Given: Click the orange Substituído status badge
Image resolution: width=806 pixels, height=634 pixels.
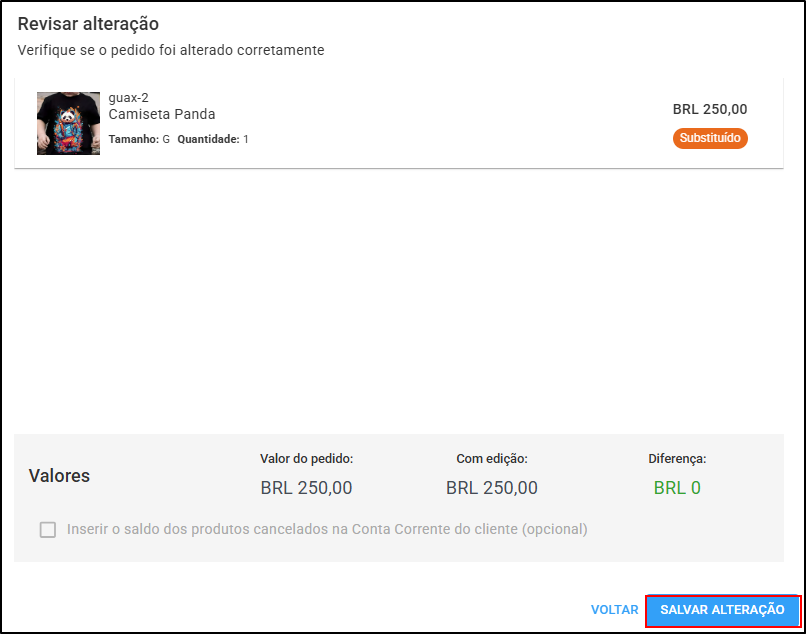Looking at the screenshot, I should click(x=710, y=138).
